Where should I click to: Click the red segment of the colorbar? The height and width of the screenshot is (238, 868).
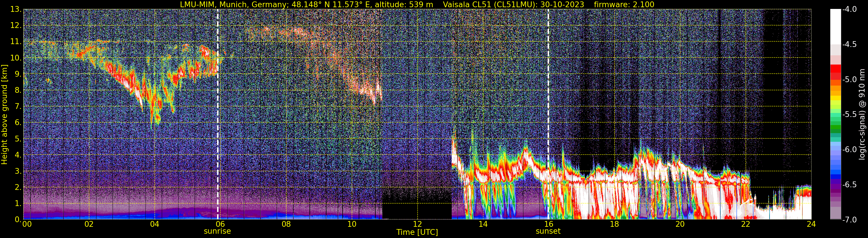[x=836, y=69]
